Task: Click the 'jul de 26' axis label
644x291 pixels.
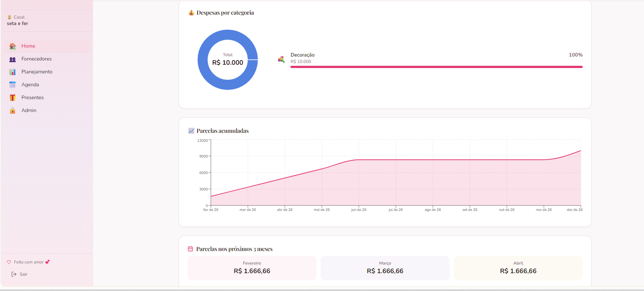Action: 396,210
